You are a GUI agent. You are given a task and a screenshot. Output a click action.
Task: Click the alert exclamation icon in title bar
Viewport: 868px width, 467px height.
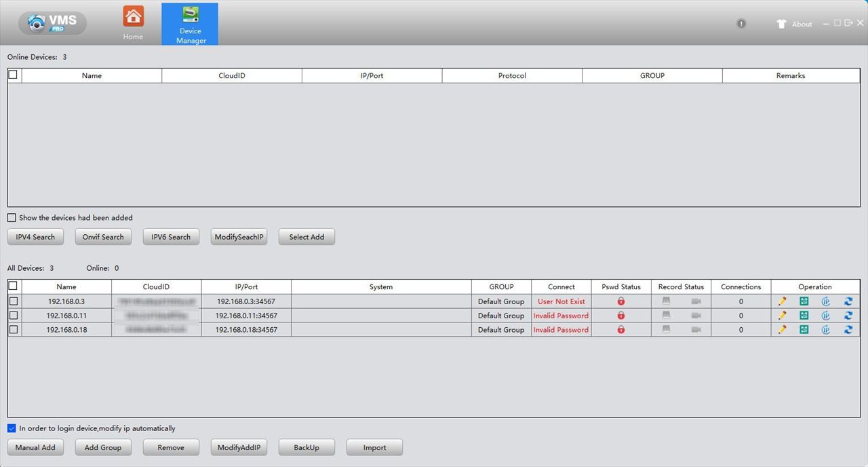(x=741, y=24)
